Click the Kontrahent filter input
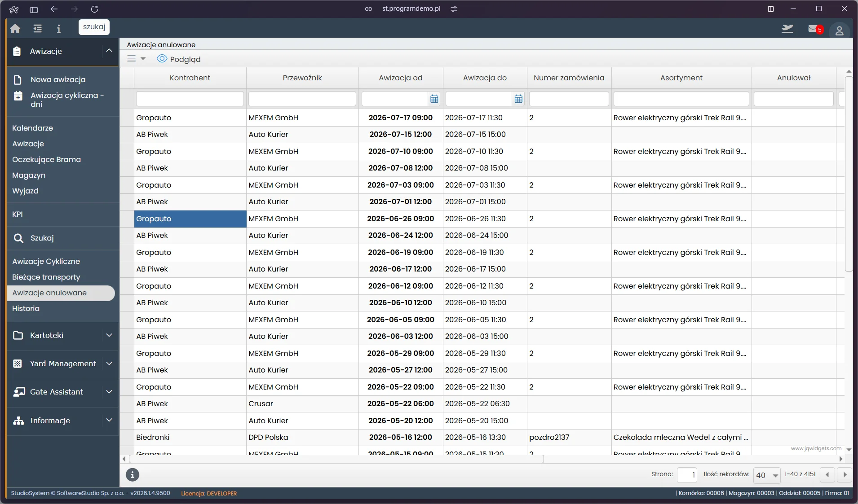 click(x=190, y=99)
